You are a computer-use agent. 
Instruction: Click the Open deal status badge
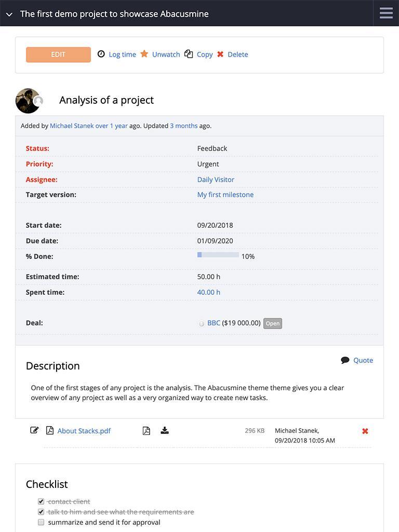[273, 323]
